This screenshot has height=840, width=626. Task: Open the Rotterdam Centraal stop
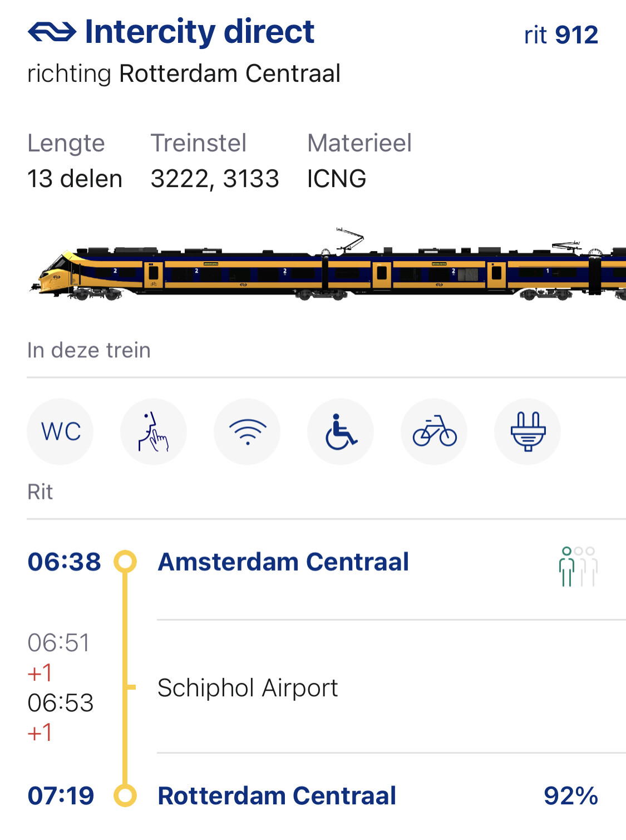pos(277,795)
